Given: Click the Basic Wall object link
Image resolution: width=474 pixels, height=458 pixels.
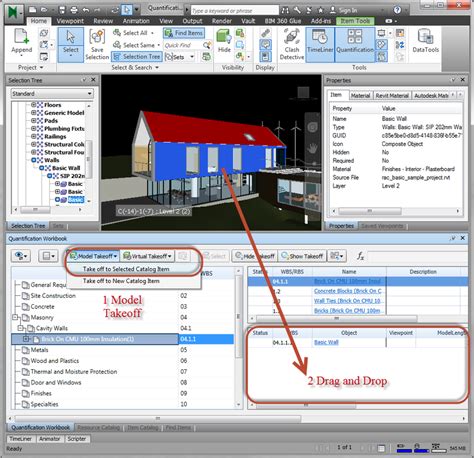Looking at the screenshot, I should tap(326, 342).
